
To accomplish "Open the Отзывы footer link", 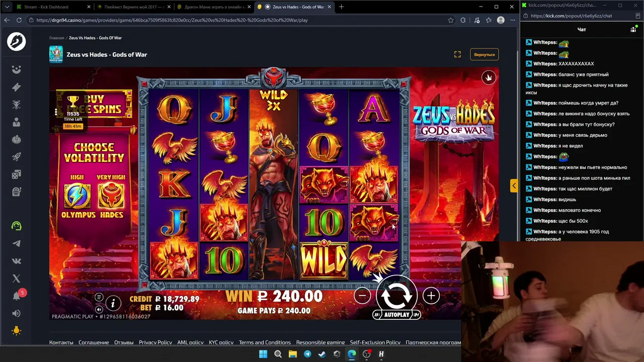I will coord(124,342).
